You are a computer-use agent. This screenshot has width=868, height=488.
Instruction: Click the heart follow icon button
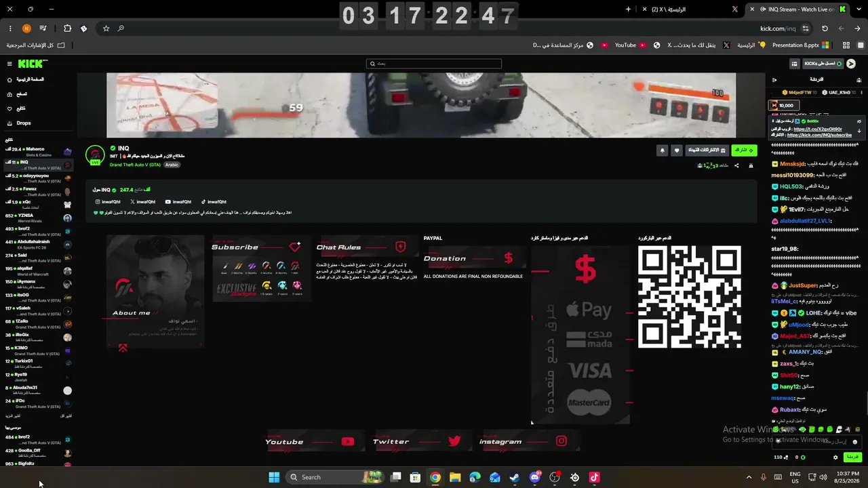point(676,150)
